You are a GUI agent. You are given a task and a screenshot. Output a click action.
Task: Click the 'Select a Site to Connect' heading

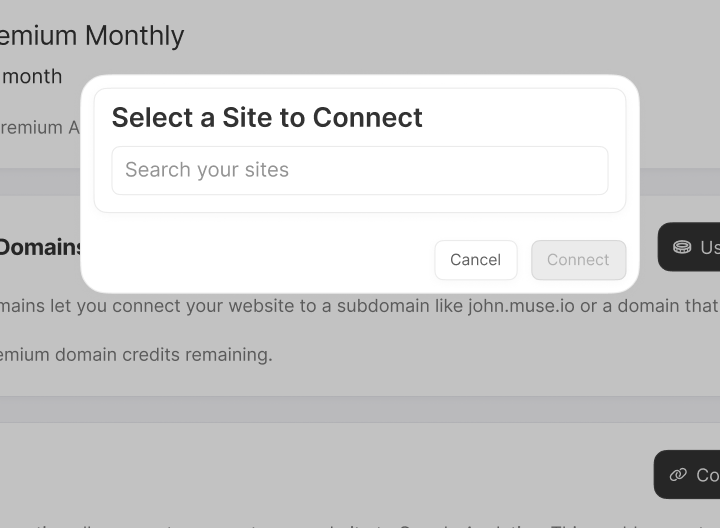[267, 117]
